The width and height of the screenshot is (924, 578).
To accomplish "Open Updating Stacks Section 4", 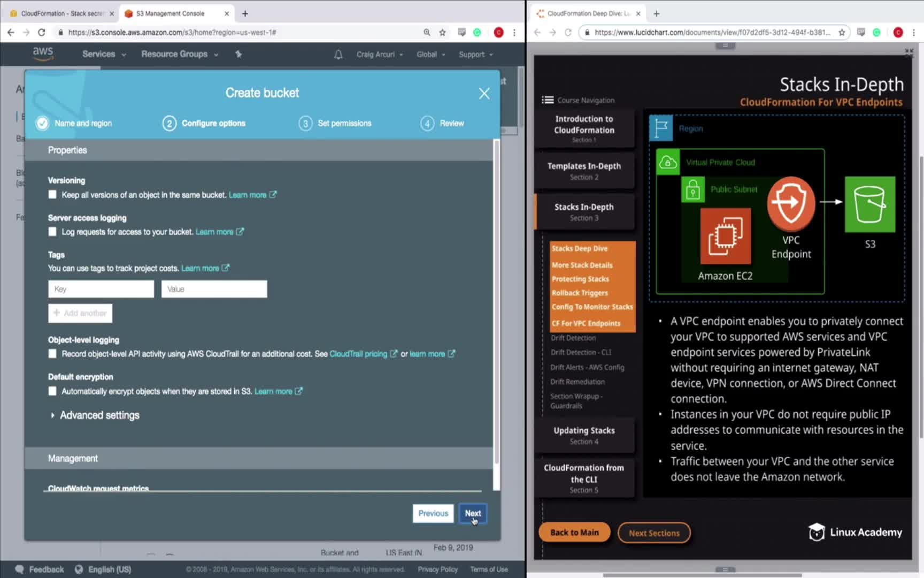I will pyautogui.click(x=584, y=435).
